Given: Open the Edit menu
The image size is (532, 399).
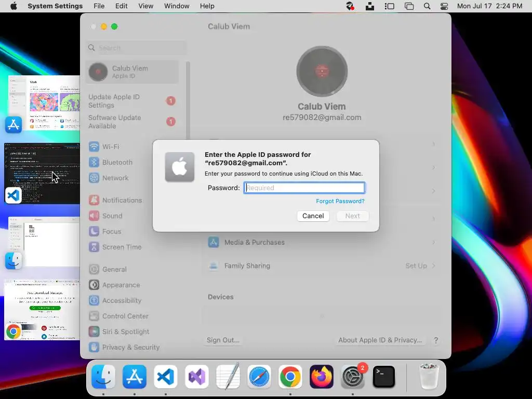Looking at the screenshot, I should point(121,6).
